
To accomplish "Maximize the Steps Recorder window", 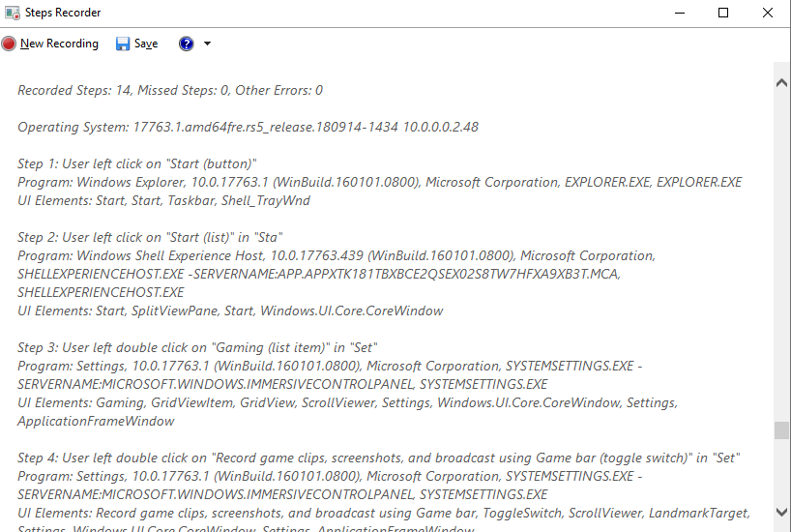I will (x=723, y=13).
